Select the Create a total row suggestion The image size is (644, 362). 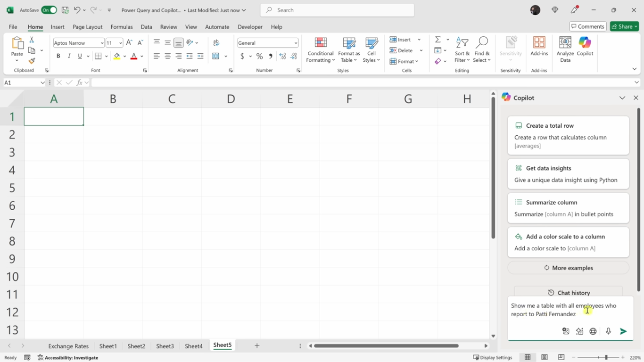(x=568, y=135)
